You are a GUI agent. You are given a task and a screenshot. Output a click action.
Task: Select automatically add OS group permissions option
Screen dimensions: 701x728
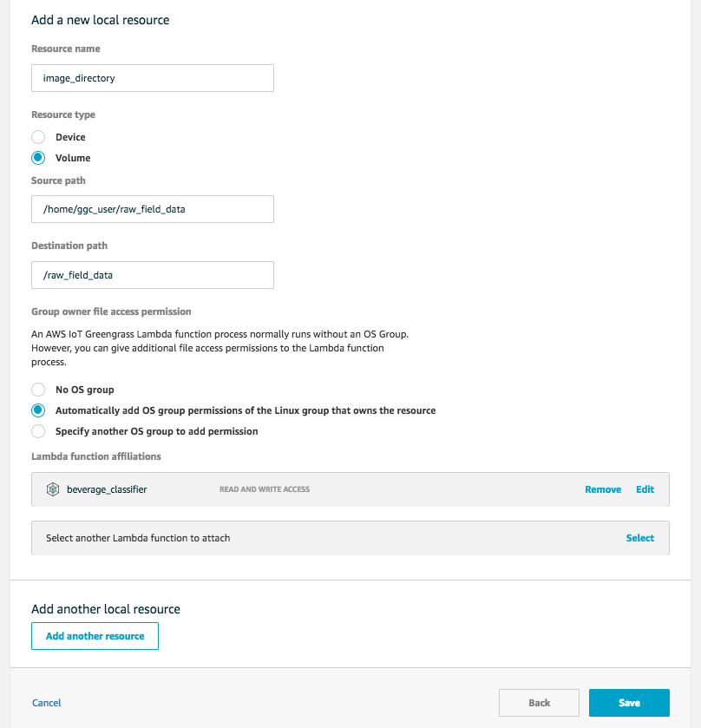38,410
